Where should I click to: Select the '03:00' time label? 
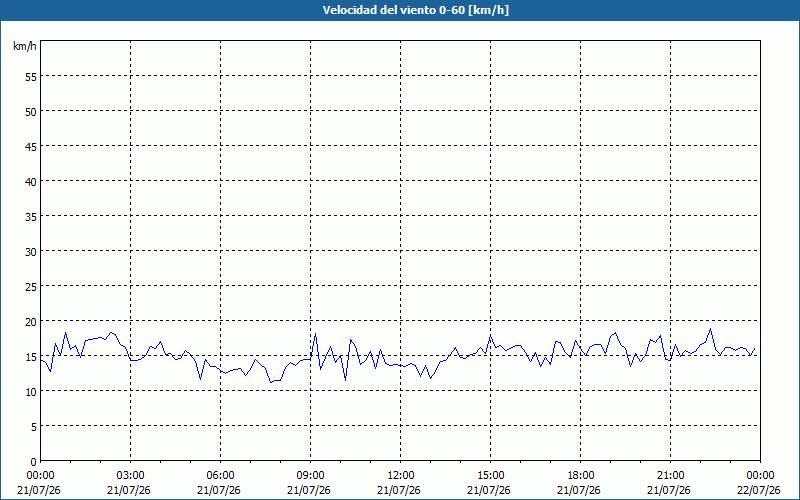130,476
